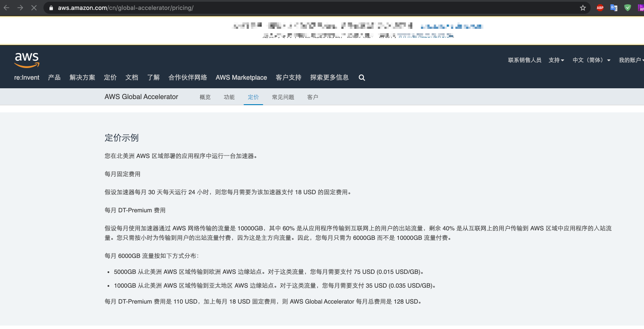Click the AWS logo
The height and width of the screenshot is (329, 644).
coord(27,60)
